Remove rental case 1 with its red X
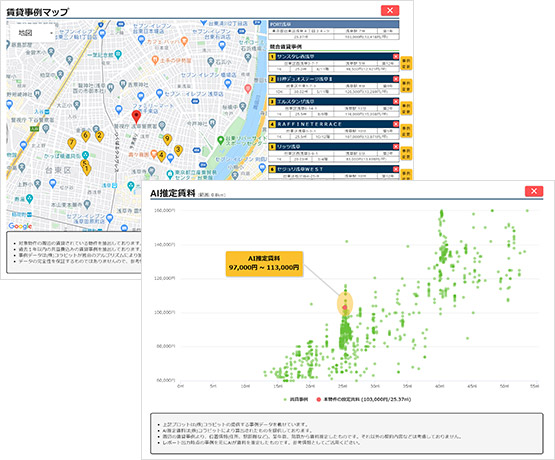555x460 pixels. [396, 57]
